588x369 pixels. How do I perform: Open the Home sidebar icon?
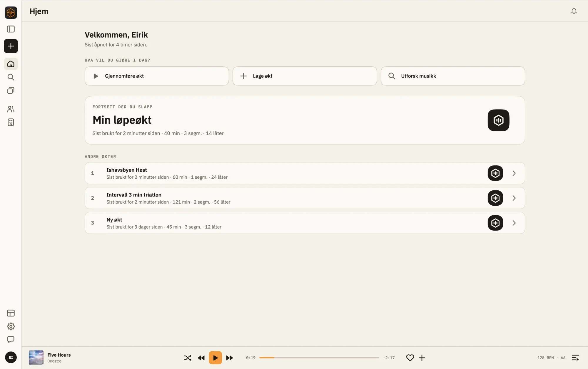11,64
